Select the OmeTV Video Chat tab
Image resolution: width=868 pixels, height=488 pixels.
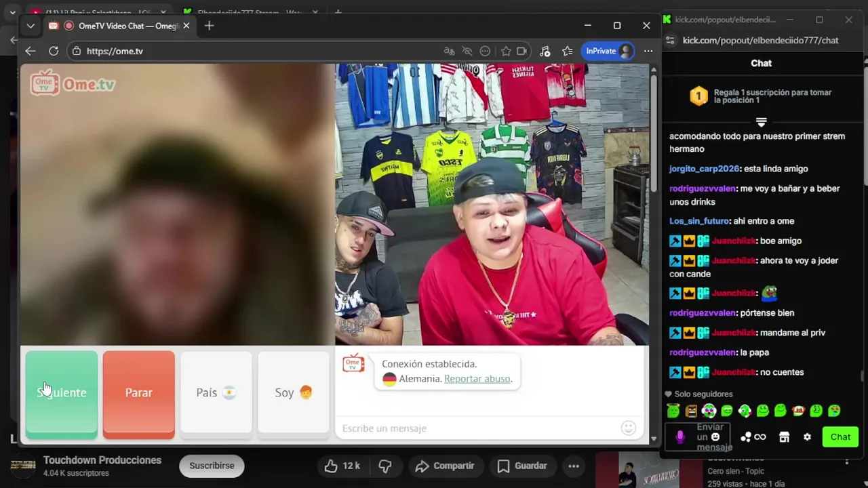tap(119, 26)
